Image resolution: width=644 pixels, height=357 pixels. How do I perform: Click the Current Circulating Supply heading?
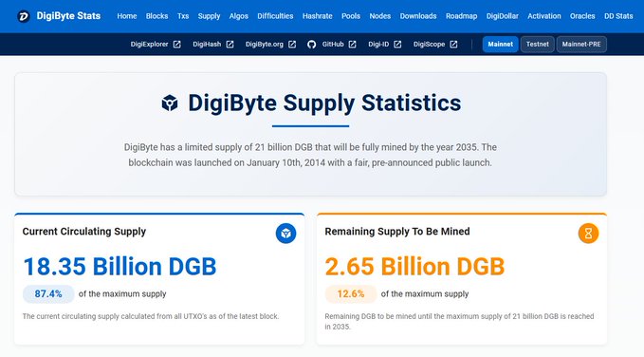coord(84,232)
